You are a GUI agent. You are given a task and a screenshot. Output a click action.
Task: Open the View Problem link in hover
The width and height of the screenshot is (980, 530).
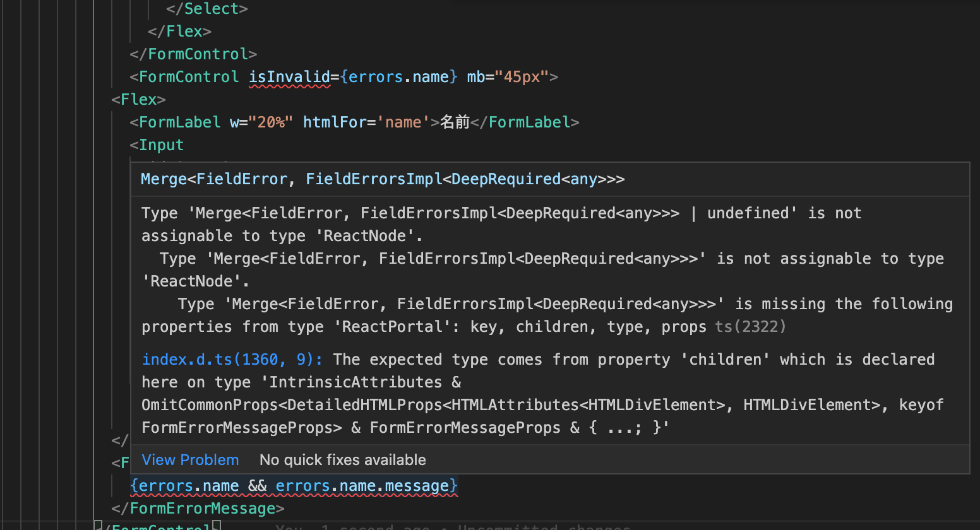click(190, 460)
